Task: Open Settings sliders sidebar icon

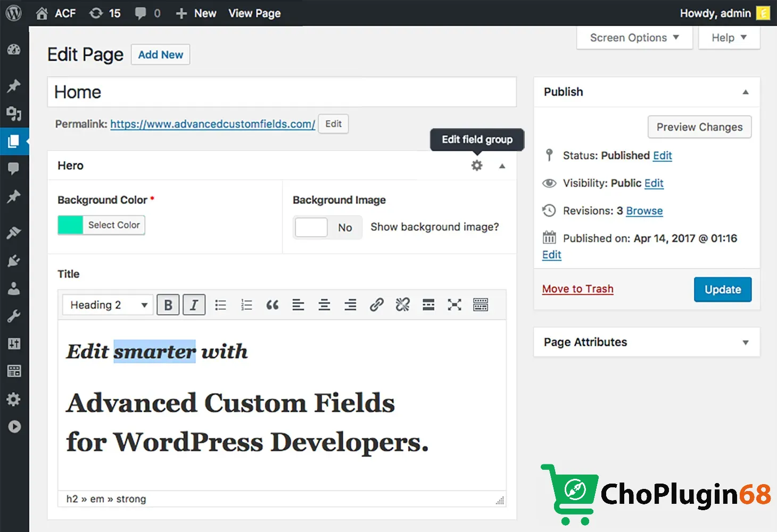Action: (x=14, y=344)
